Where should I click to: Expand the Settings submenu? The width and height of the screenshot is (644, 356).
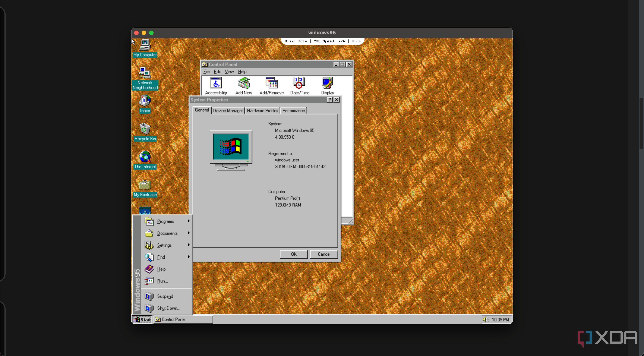point(164,245)
